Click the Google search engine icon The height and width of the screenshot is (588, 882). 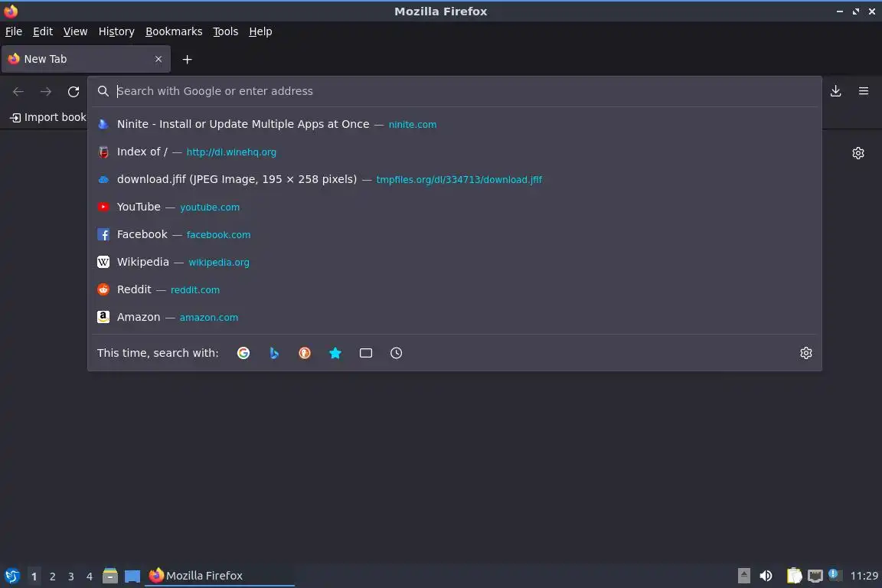(243, 353)
